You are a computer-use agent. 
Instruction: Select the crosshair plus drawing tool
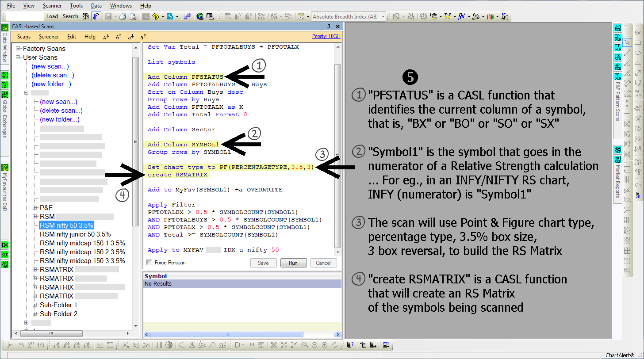627,32
